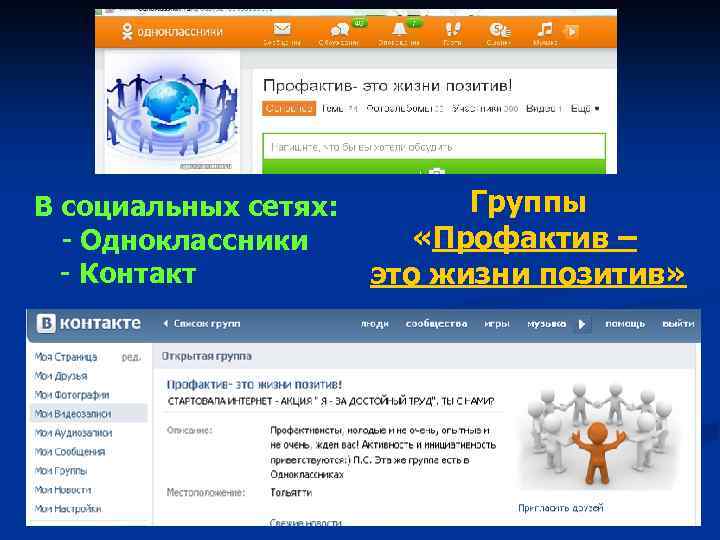Go back via 'Список групп' arrow link
Screen dimensions: 720x540
202,324
